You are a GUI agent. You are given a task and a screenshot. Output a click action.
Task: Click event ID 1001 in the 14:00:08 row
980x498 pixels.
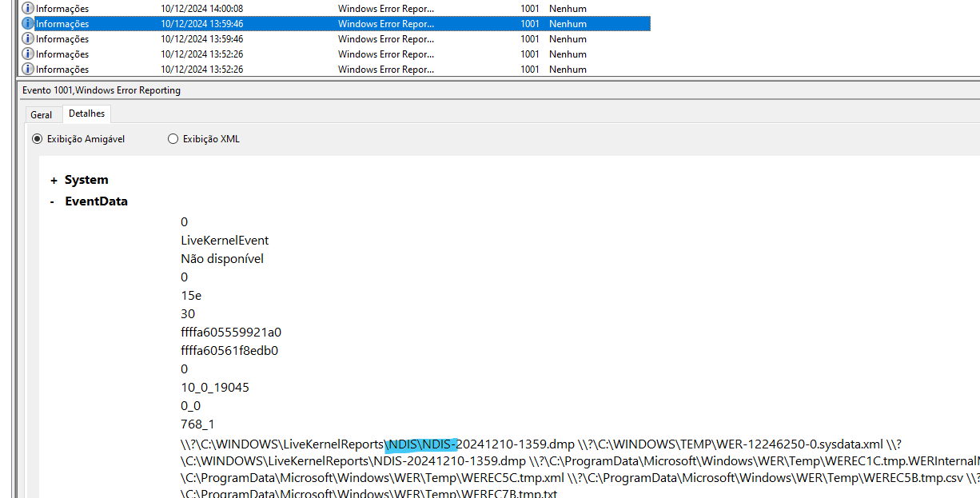point(530,9)
